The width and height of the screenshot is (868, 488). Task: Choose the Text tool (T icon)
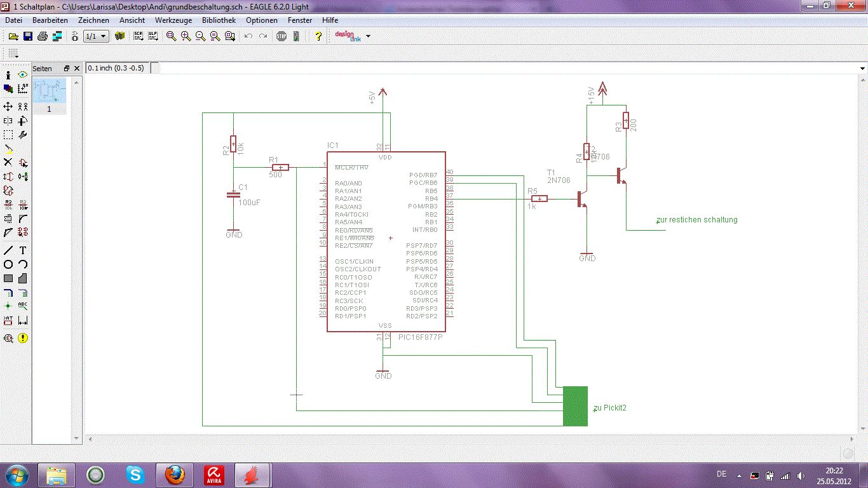click(x=23, y=250)
